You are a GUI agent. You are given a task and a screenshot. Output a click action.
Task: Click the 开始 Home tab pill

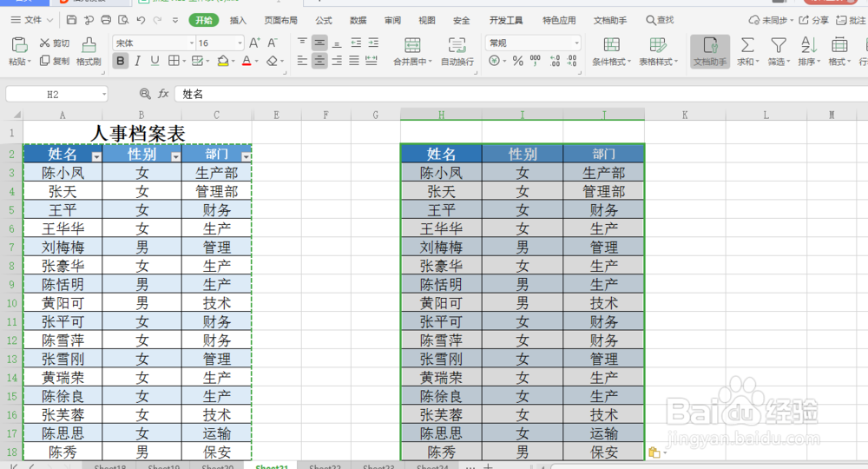click(204, 21)
